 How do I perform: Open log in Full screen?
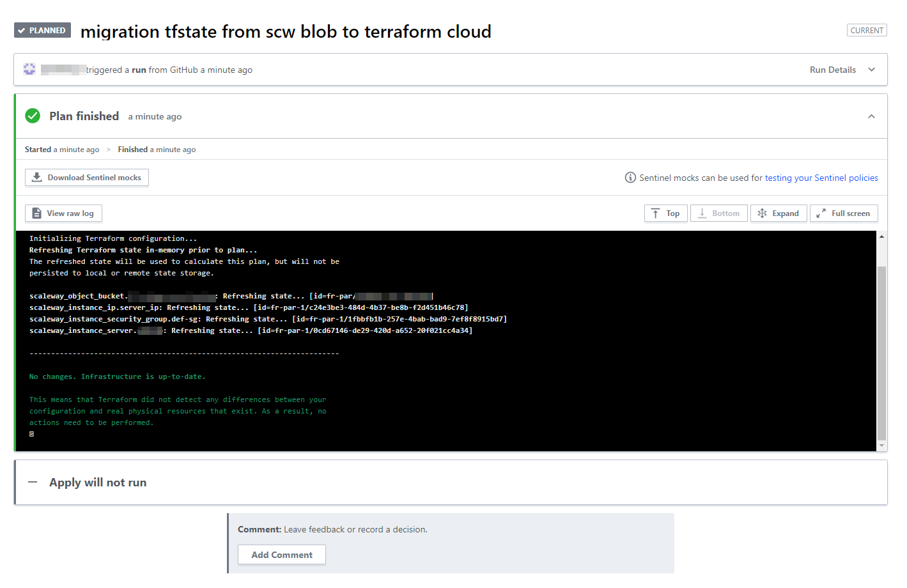[x=844, y=213]
